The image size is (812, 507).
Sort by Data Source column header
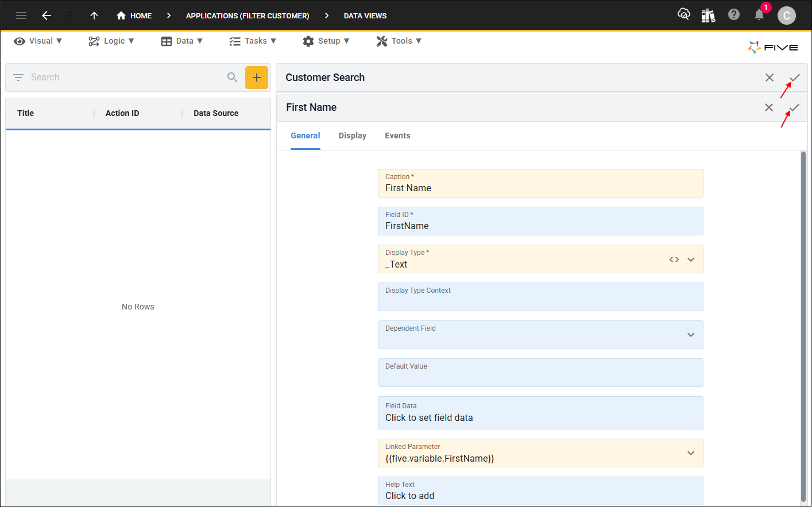[216, 113]
